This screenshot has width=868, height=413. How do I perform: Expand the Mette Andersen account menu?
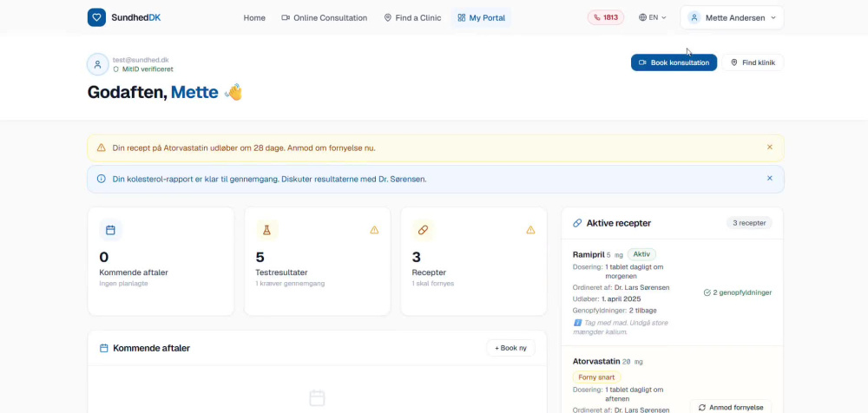(731, 17)
